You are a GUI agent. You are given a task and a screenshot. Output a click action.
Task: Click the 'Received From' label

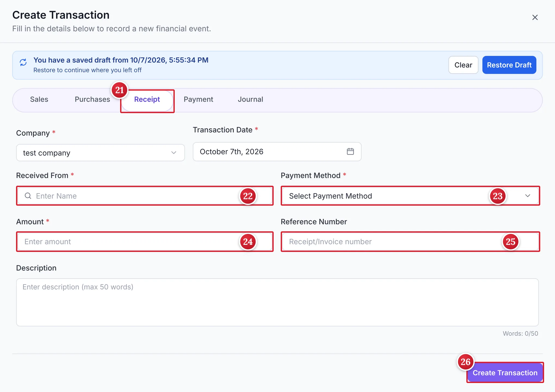click(x=42, y=176)
